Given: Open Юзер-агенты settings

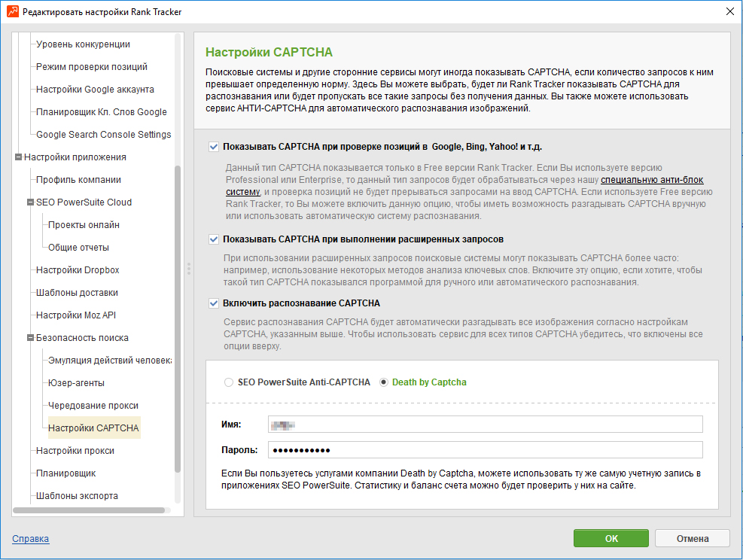Looking at the screenshot, I should pos(76,383).
